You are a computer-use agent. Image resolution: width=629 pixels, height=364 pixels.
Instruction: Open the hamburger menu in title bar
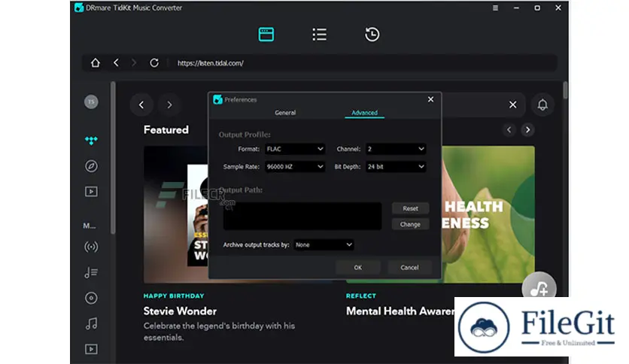(x=495, y=8)
